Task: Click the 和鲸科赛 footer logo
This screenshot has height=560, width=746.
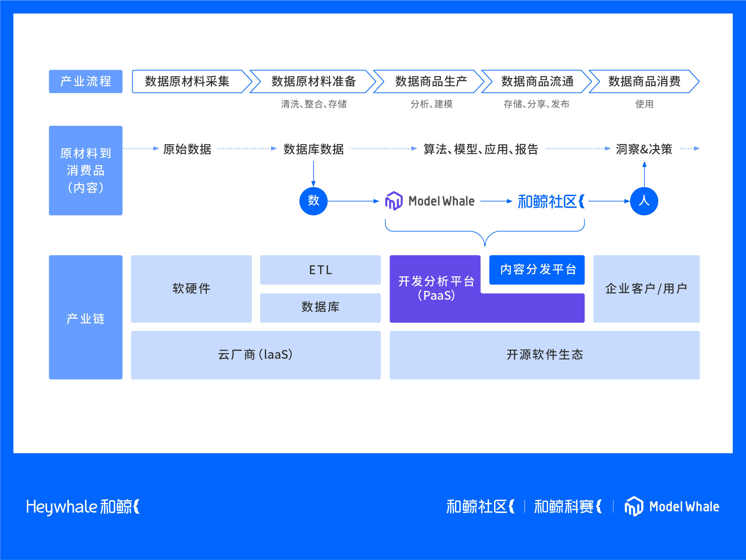Action: 568,507
